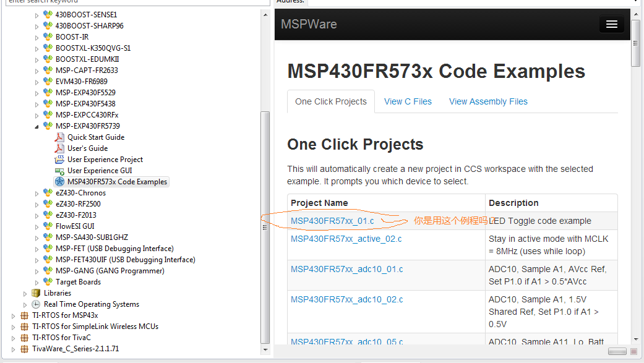644x363 pixels.
Task: Click the User's Guide PDF icon
Action: coord(59,148)
